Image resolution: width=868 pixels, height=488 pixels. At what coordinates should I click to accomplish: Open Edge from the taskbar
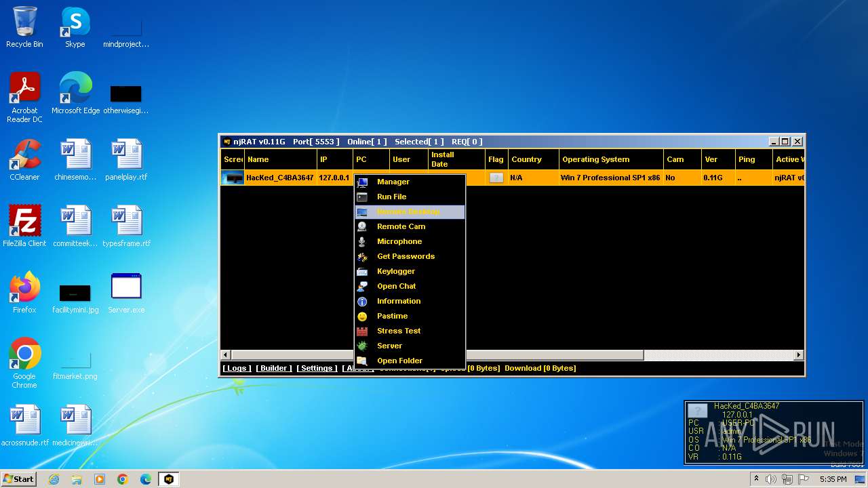[146, 479]
